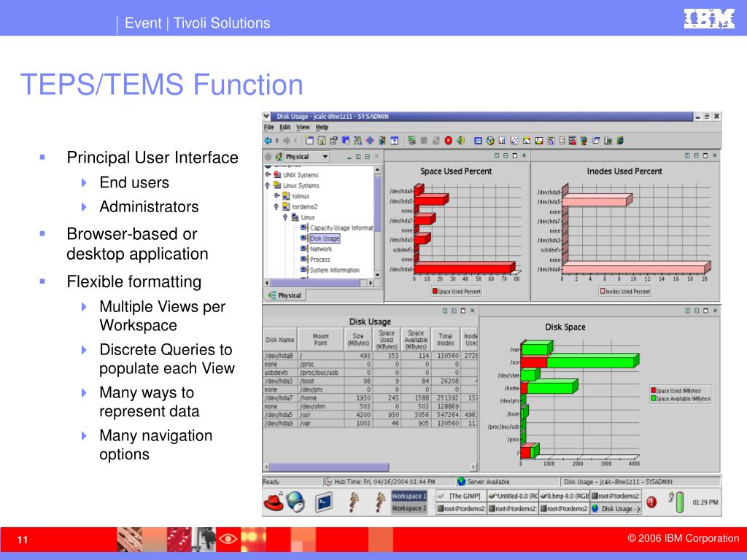Image resolution: width=747 pixels, height=560 pixels.
Task: Maximize the Space Used Percent chart panel
Action: 514,156
